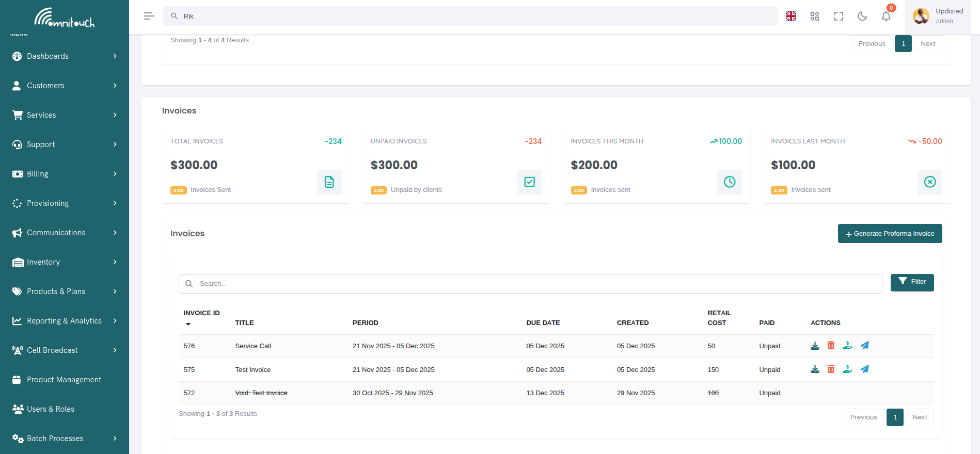
Task: Open the apps grid icon
Action: 815,17
